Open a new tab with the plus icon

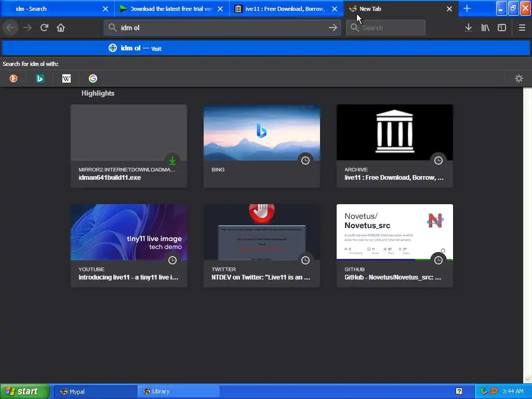pos(467,8)
